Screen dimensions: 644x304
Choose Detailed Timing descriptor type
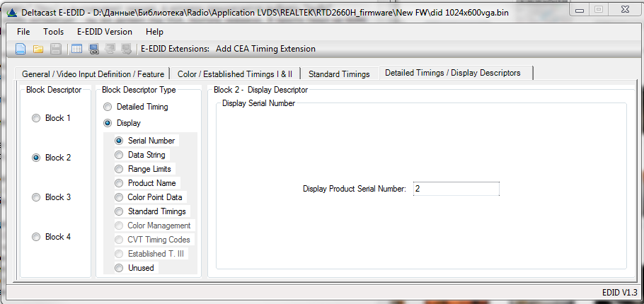tap(108, 107)
